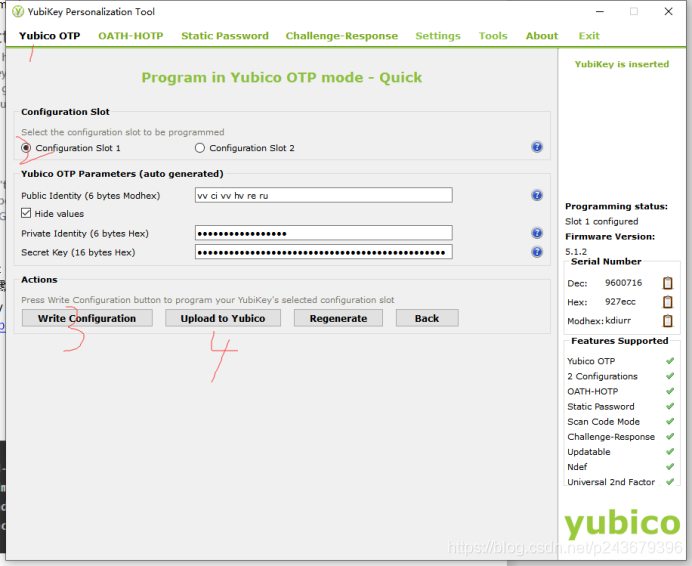This screenshot has width=692, height=566.
Task: Copy modhex serial number to clipboard
Action: (x=668, y=321)
